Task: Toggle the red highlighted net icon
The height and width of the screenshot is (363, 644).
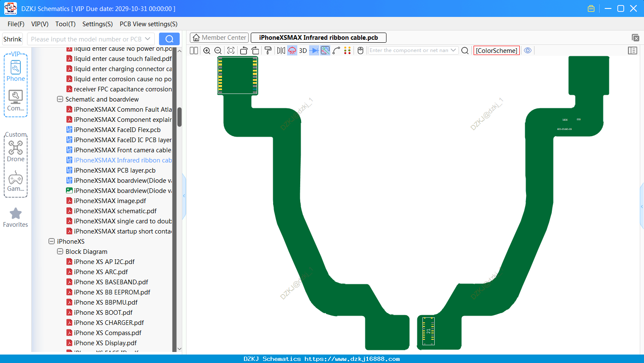Action: 292,50
